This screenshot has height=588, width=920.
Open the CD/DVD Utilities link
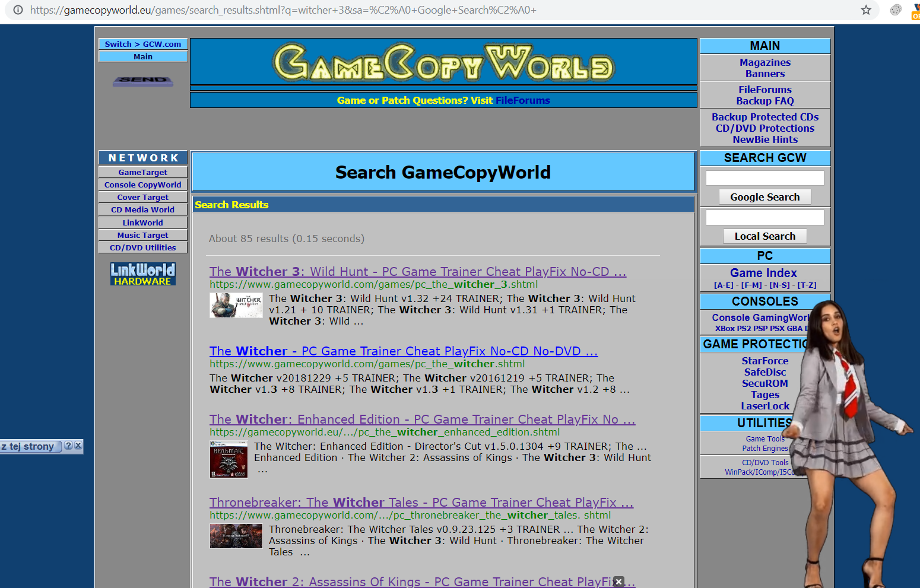(143, 247)
